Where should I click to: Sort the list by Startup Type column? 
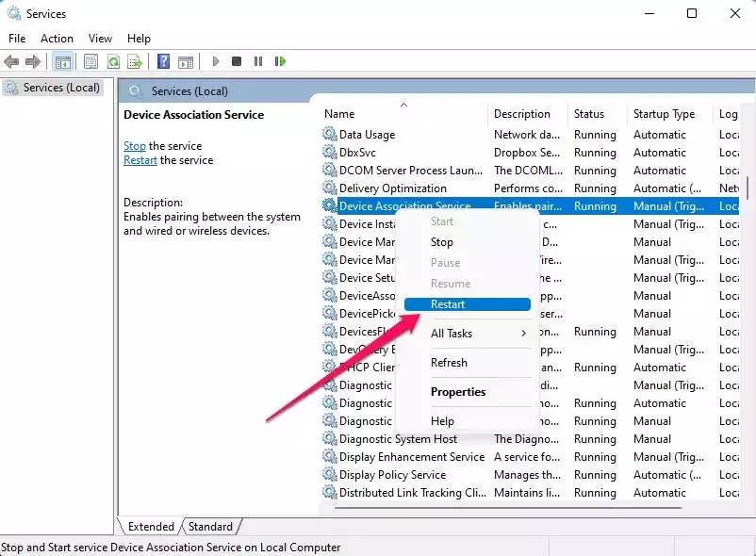click(664, 114)
